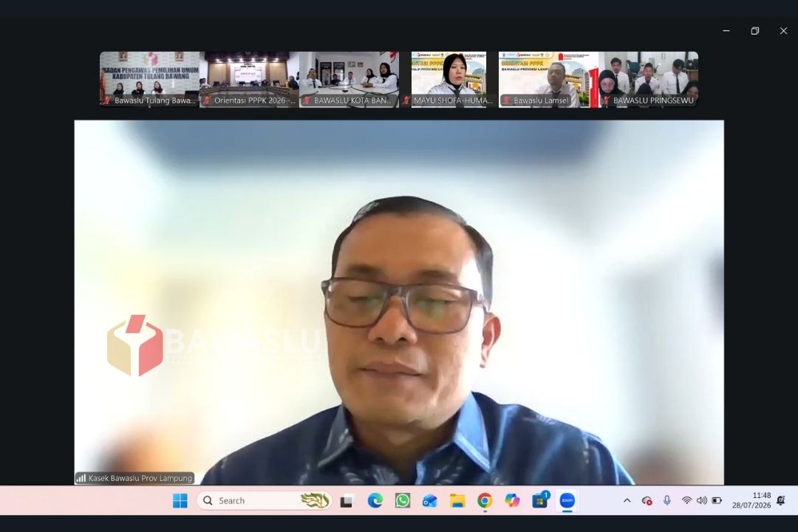Open Outlook from the taskbar
798x532 pixels.
click(429, 501)
